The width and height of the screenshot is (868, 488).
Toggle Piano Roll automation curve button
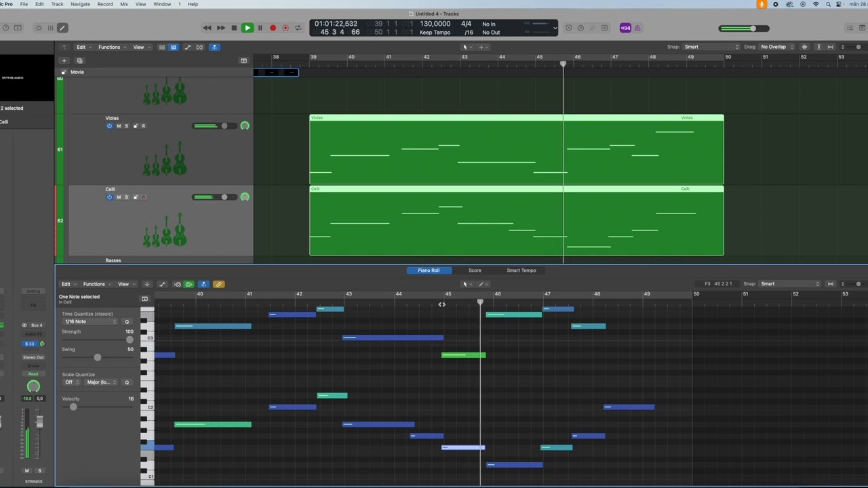(x=162, y=284)
